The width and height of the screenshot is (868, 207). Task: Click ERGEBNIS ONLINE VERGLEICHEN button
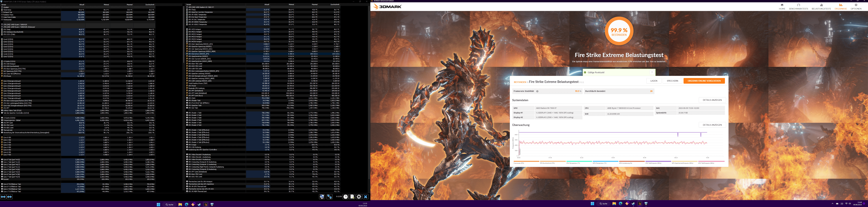coord(704,81)
